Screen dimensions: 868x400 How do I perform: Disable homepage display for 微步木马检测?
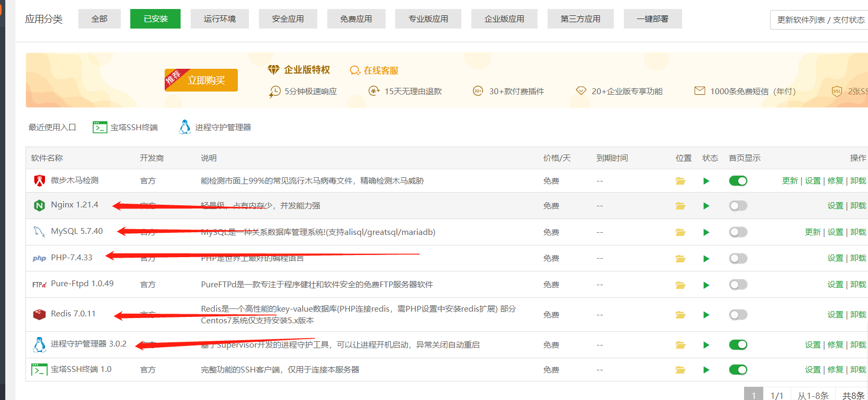point(738,181)
